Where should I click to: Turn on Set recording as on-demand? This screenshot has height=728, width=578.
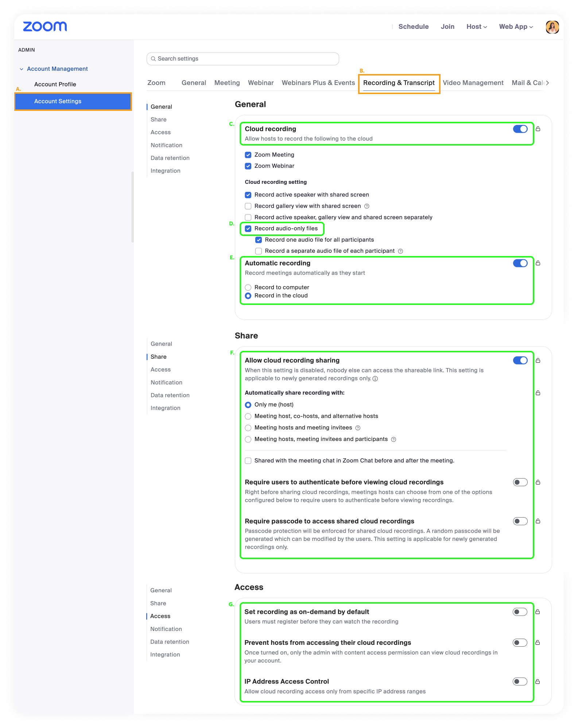tap(520, 612)
